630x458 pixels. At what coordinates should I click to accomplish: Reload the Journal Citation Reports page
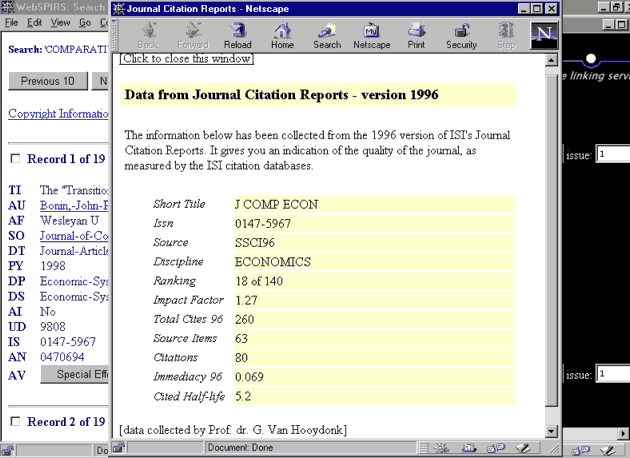pos(237,35)
